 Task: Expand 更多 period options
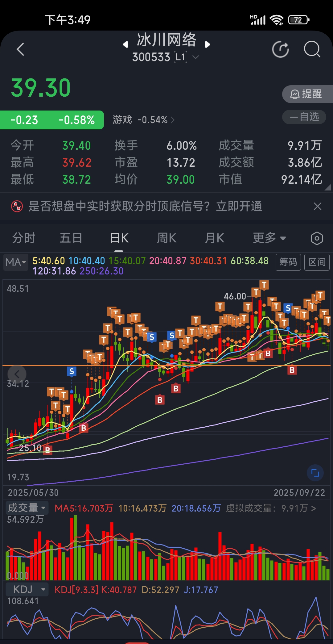(269, 238)
